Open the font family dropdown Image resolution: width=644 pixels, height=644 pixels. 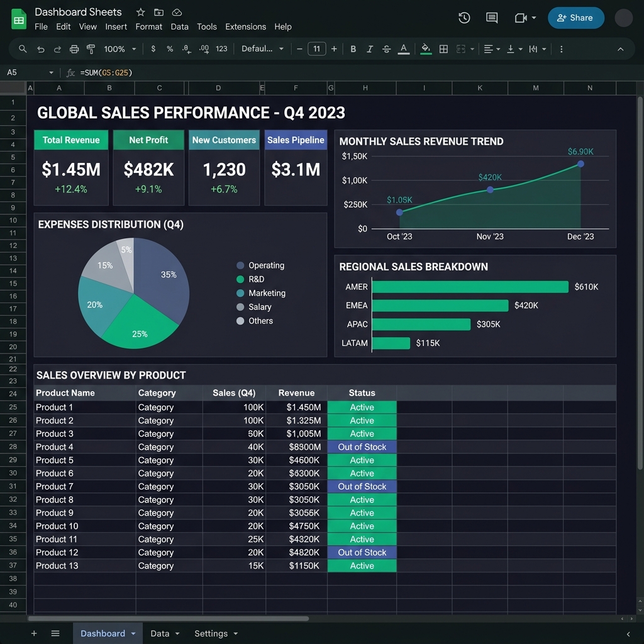point(262,49)
